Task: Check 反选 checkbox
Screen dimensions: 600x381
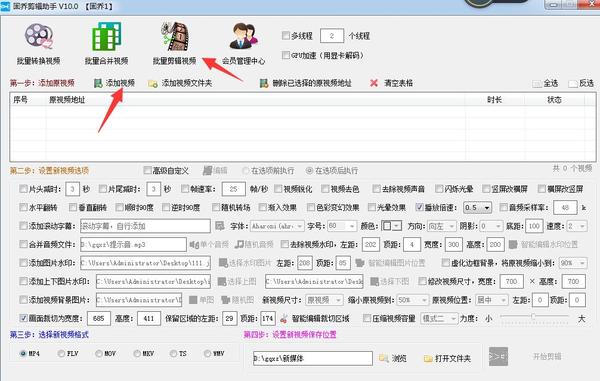Action: tap(573, 84)
